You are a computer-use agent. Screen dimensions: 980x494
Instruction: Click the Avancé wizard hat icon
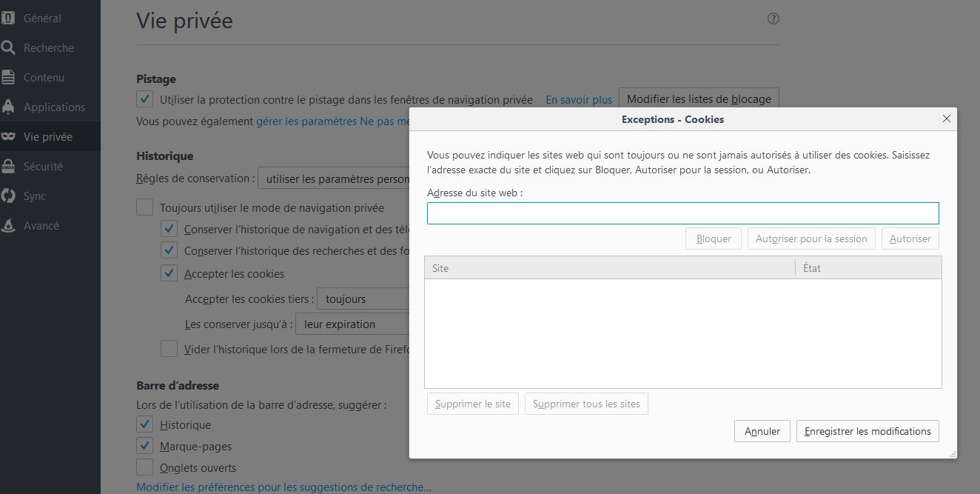(x=8, y=225)
